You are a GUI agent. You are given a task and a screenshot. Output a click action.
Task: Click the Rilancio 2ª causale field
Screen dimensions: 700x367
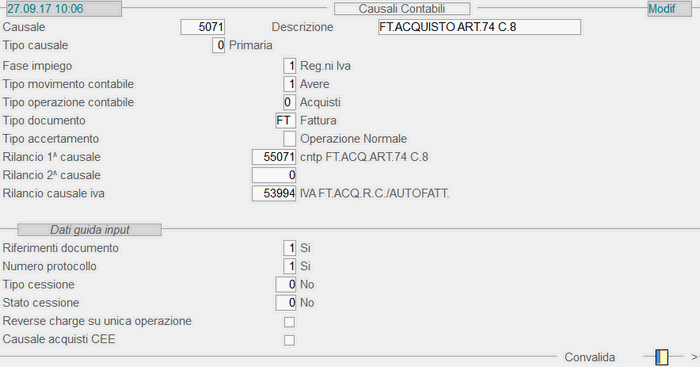[x=274, y=175]
